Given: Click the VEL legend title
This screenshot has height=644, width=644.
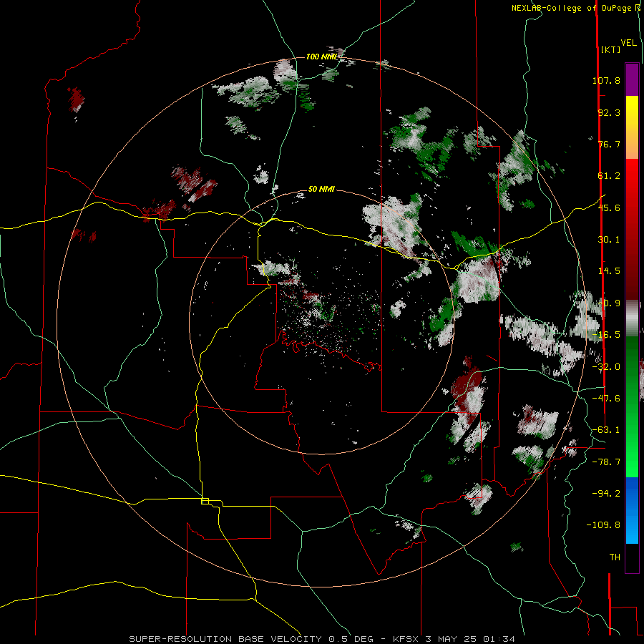Looking at the screenshot, I should tap(629, 43).
